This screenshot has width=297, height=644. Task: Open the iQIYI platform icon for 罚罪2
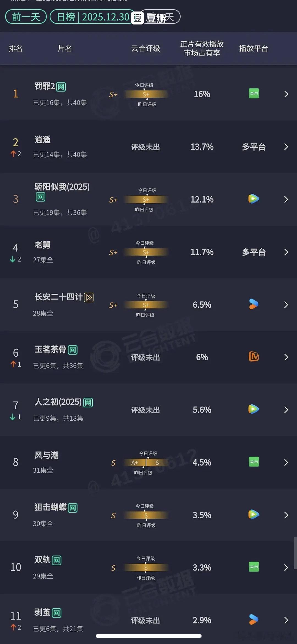(253, 94)
